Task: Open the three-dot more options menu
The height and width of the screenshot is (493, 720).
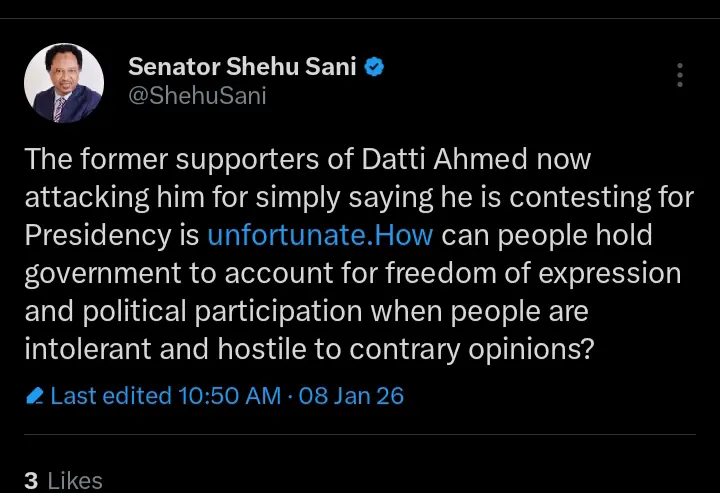Action: [x=680, y=75]
